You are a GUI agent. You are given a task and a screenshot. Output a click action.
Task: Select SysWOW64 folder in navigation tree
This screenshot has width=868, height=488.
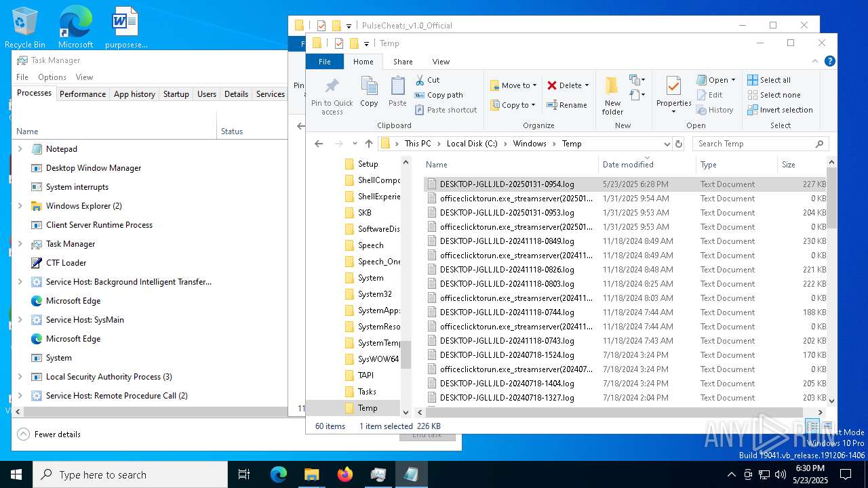point(378,359)
